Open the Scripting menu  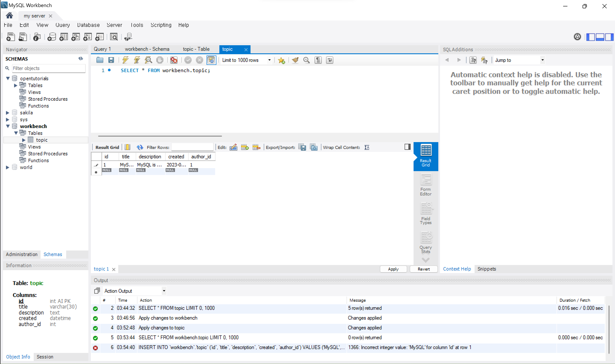(161, 25)
